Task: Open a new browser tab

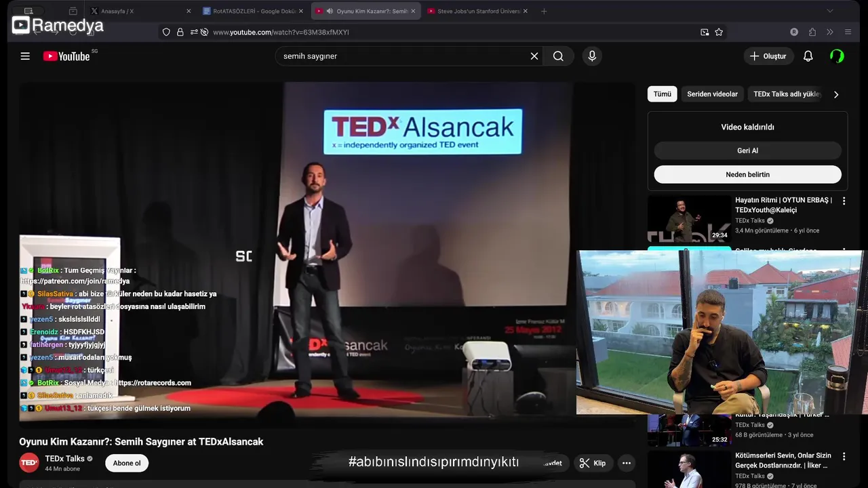Action: (x=544, y=11)
